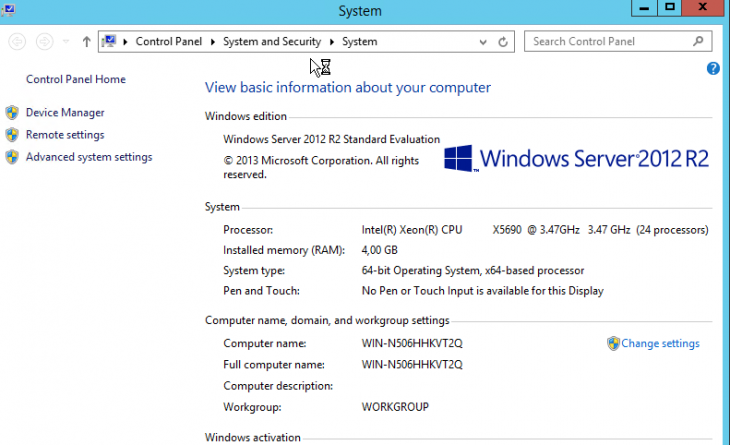Click the shield icon beside Device Manager
Viewport: 730px width, 445px height.
12,113
